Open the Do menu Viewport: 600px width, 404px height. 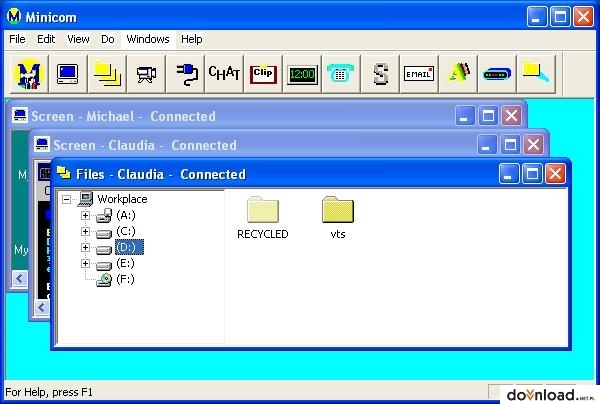click(108, 39)
